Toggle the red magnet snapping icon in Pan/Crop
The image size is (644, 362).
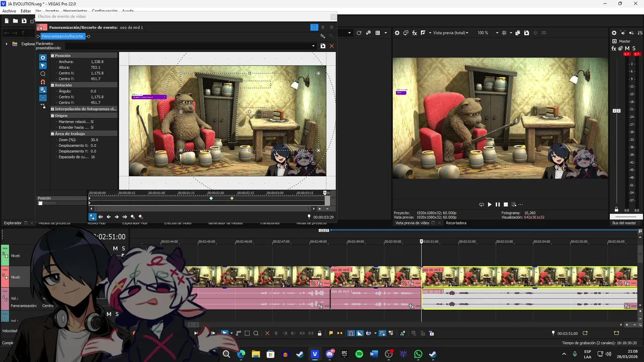coord(43,82)
